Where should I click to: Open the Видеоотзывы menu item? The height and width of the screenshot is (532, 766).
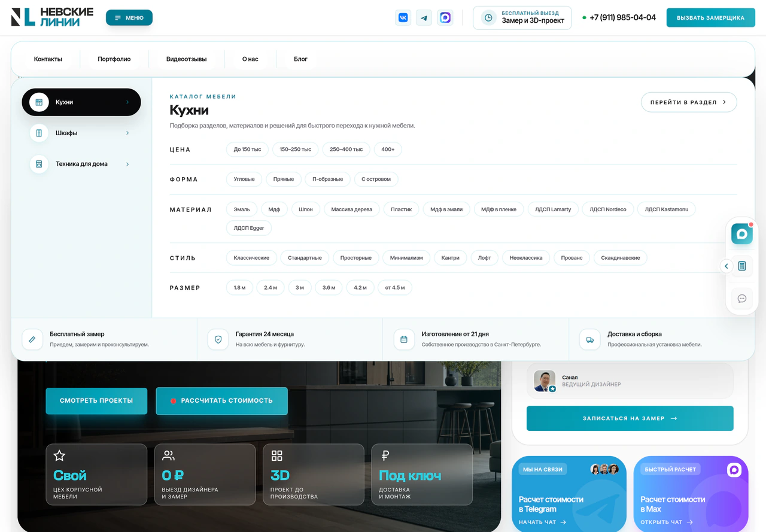coord(187,59)
